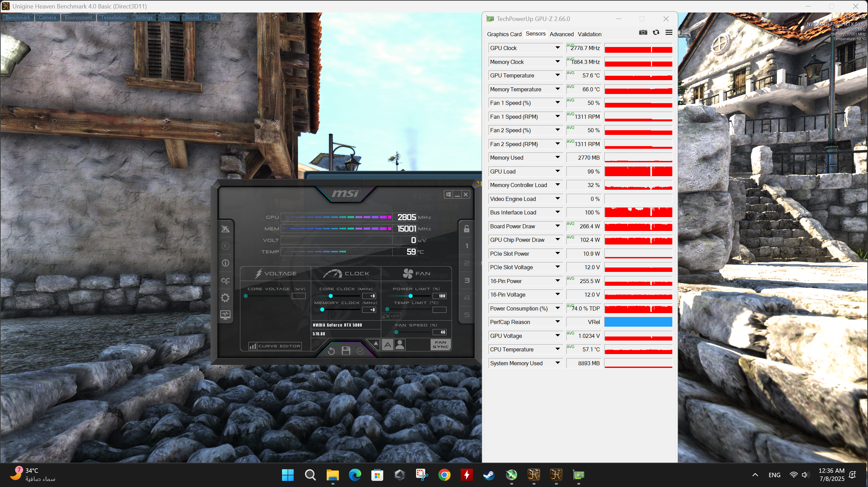This screenshot has height=487, width=868.
Task: Select Afterburner profile slot 5
Action: [x=467, y=315]
